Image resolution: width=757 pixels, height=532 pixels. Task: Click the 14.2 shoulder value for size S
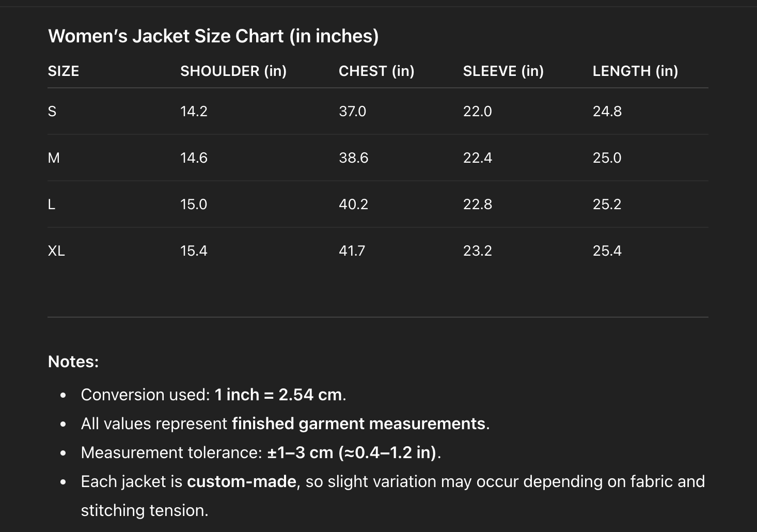coord(194,112)
